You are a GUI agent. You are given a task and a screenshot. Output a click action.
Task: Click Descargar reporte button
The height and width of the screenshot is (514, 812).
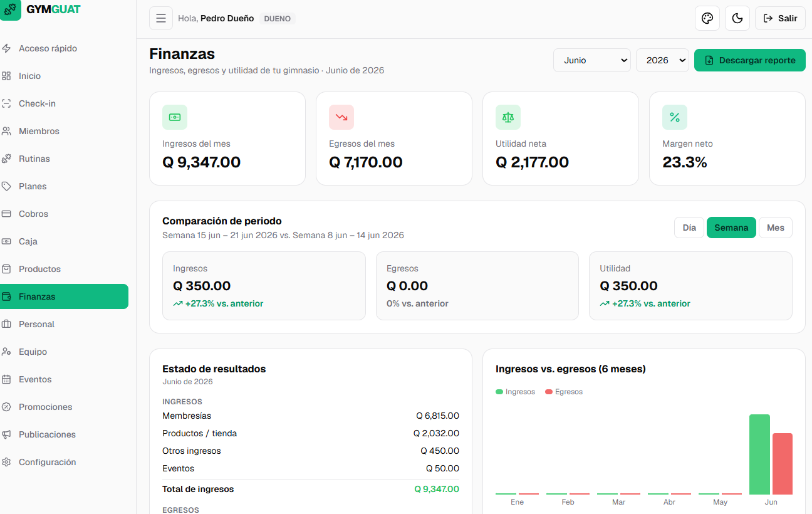tap(750, 60)
